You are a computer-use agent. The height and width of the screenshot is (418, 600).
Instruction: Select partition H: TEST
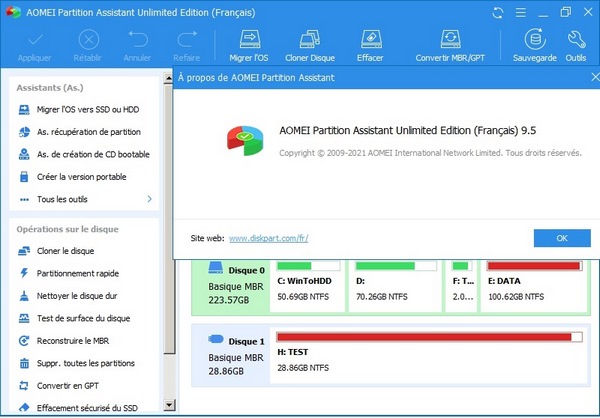429,354
